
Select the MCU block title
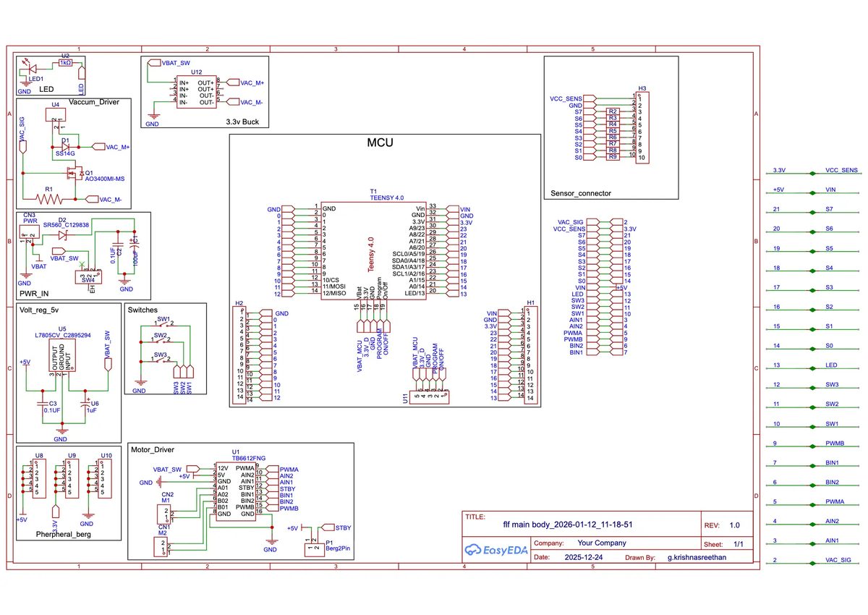point(380,143)
